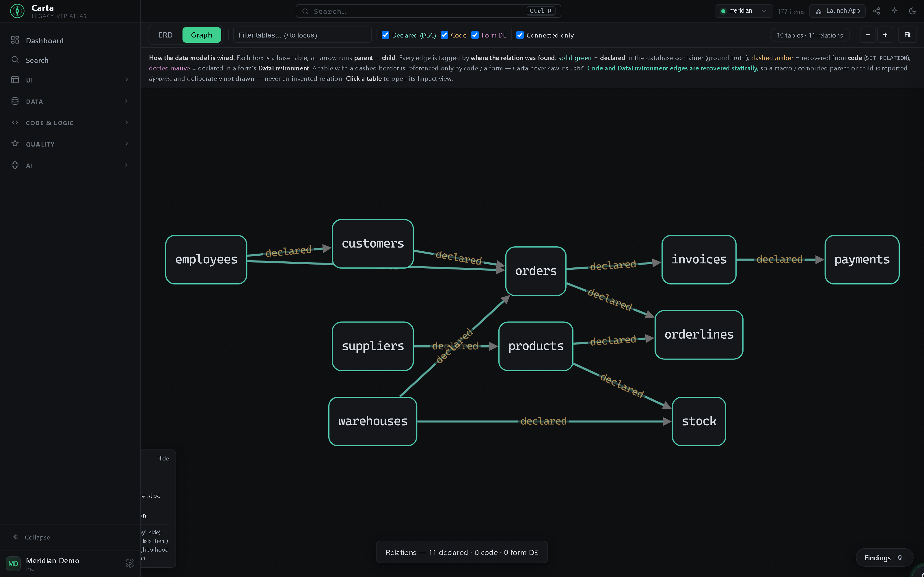Toggle the Code relations checkbox

point(444,35)
